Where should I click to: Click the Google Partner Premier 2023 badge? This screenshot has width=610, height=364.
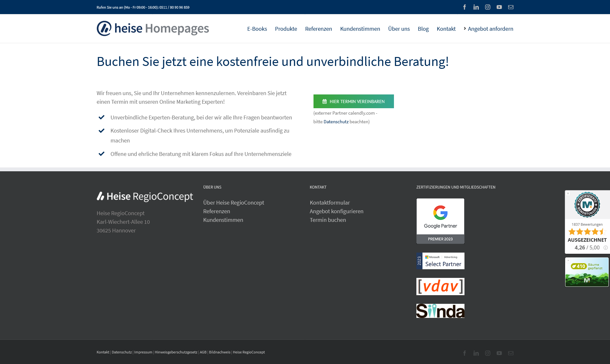tap(440, 221)
